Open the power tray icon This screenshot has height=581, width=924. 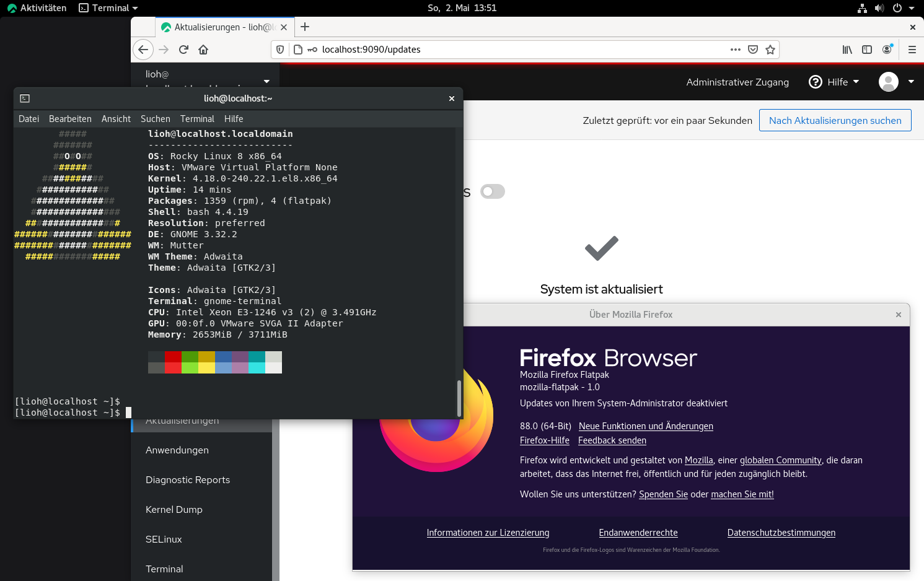click(x=897, y=8)
